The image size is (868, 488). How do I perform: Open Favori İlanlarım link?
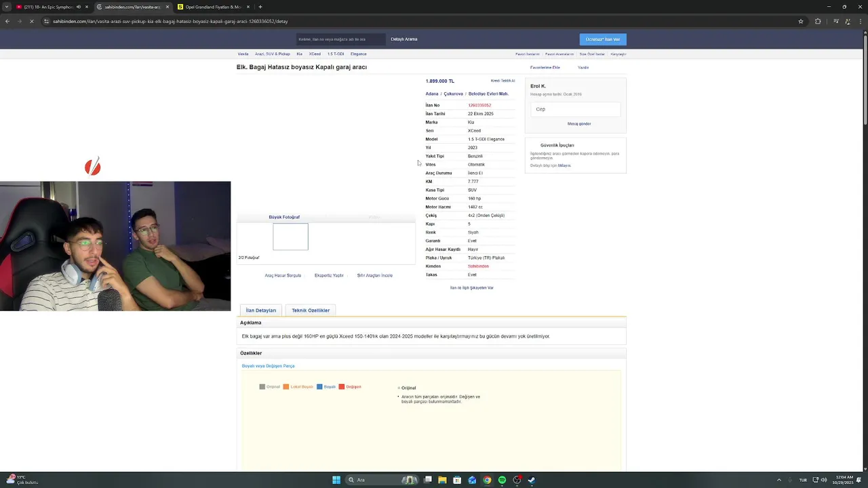[528, 54]
